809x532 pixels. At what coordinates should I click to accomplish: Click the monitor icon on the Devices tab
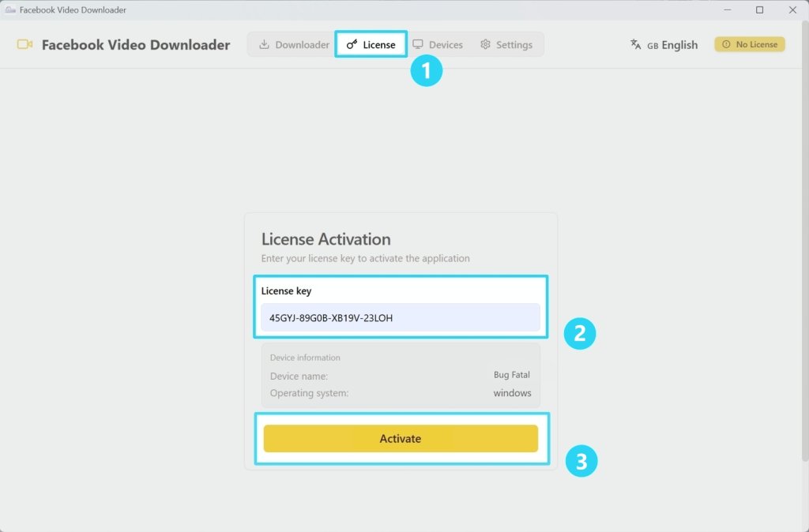417,45
